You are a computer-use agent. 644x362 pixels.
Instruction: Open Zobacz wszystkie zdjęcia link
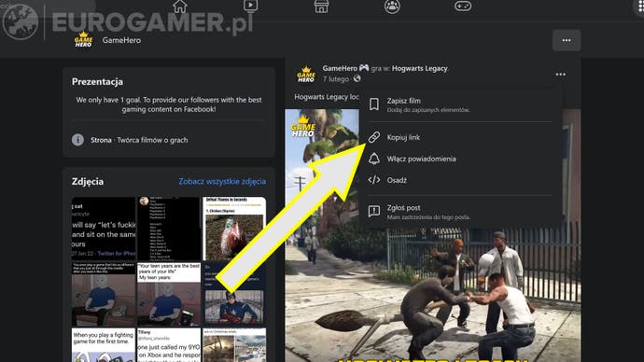(222, 181)
